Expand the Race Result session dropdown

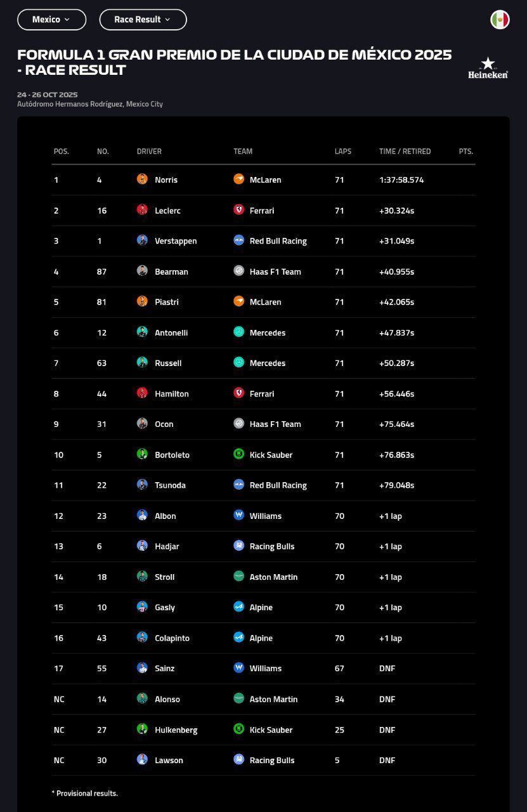(x=143, y=20)
